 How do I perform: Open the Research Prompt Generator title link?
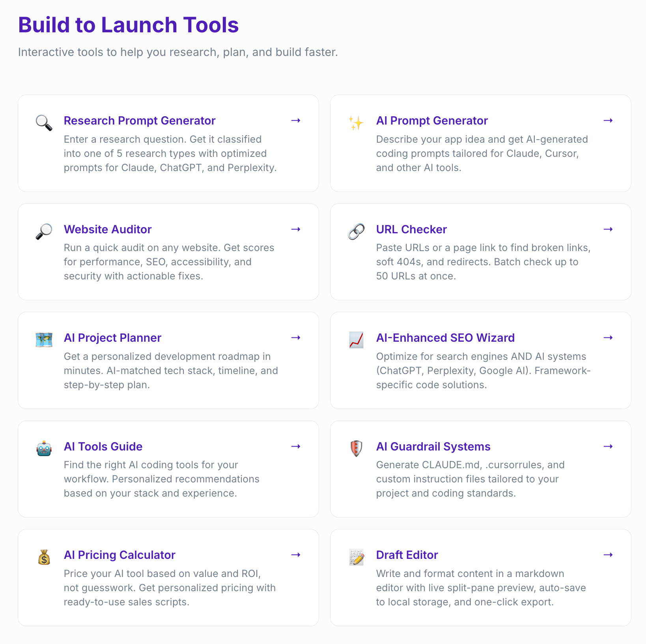tap(140, 121)
